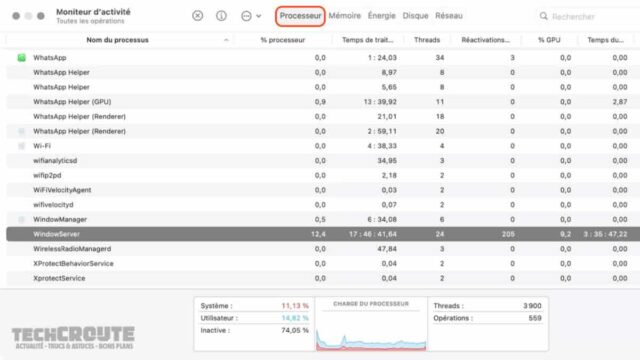Select the WindowManager process row
The width and height of the screenshot is (640, 360).
tap(323, 219)
